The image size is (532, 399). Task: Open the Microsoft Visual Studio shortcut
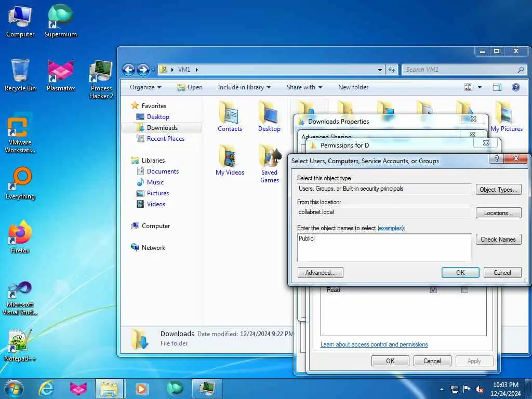20,299
